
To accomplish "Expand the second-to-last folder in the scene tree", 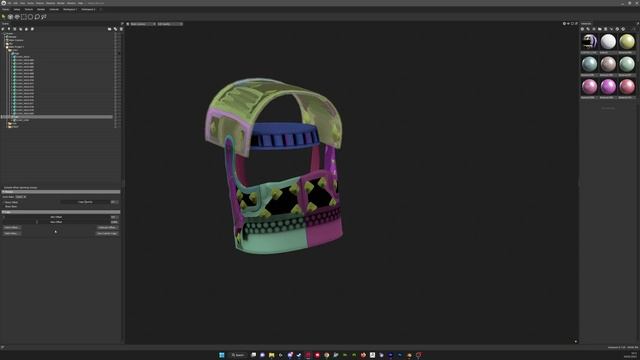I will [x=7, y=123].
